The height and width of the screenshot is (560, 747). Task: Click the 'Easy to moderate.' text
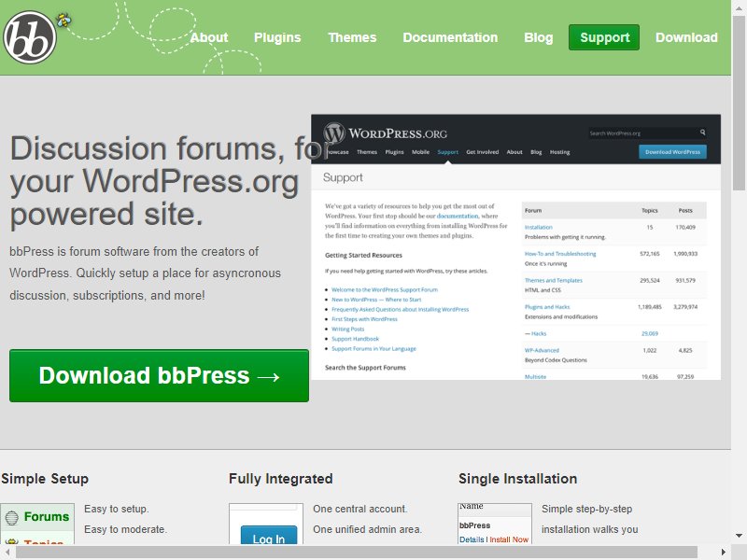tap(126, 529)
